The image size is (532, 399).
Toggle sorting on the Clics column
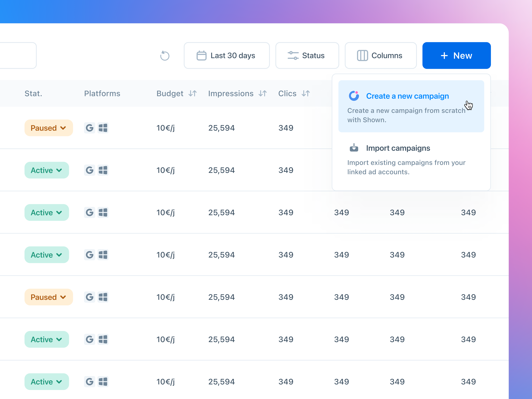click(x=306, y=93)
